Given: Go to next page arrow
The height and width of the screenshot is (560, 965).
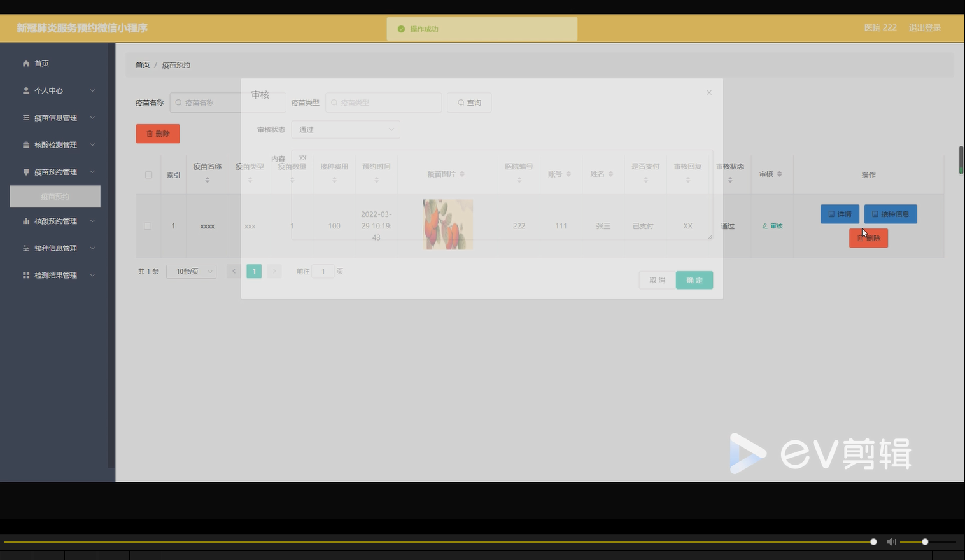Looking at the screenshot, I should tap(274, 272).
